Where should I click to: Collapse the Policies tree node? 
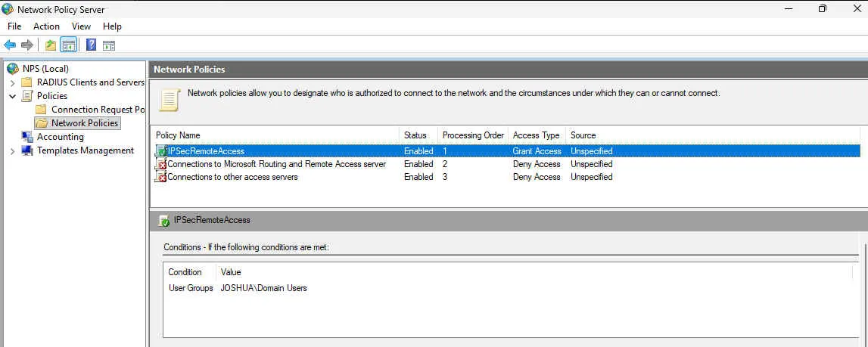pos(12,96)
